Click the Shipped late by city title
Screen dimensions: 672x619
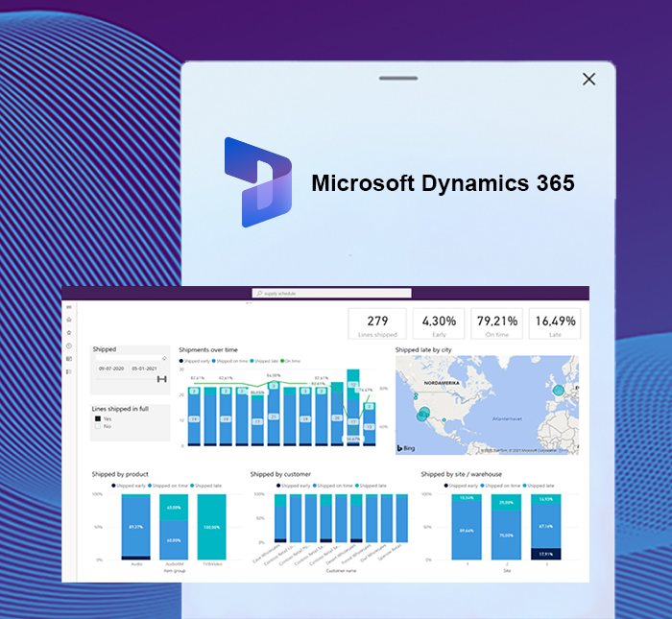[x=423, y=350]
